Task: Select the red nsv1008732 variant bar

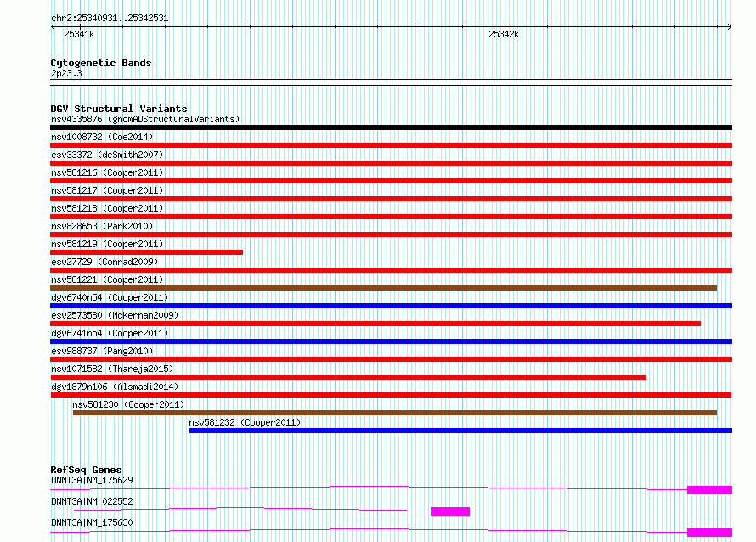Action: click(391, 145)
